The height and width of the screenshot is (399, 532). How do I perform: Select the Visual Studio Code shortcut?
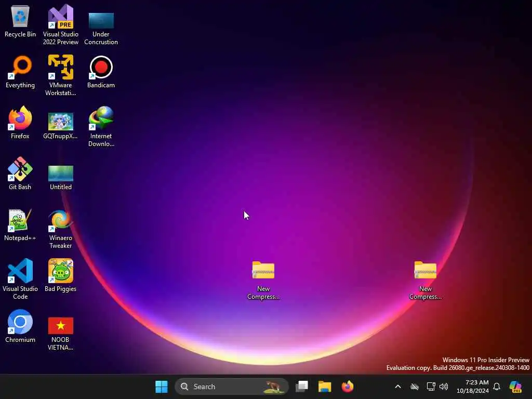pyautogui.click(x=20, y=279)
